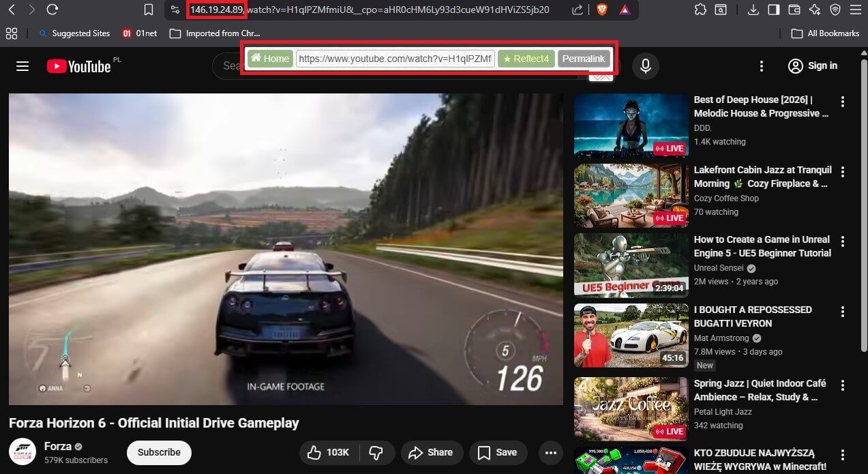This screenshot has height=474, width=868.
Task: View downloads in the browser toolbar
Action: coord(753,10)
